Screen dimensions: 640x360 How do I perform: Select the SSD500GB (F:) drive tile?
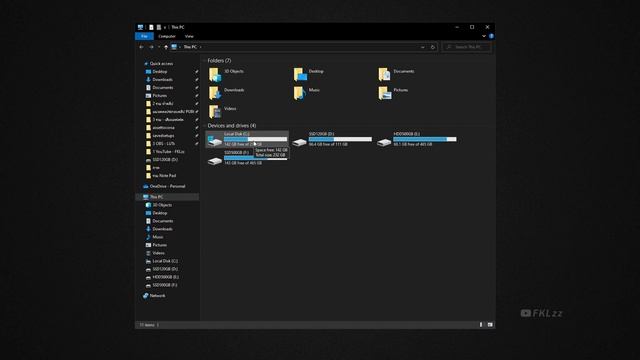point(247,158)
